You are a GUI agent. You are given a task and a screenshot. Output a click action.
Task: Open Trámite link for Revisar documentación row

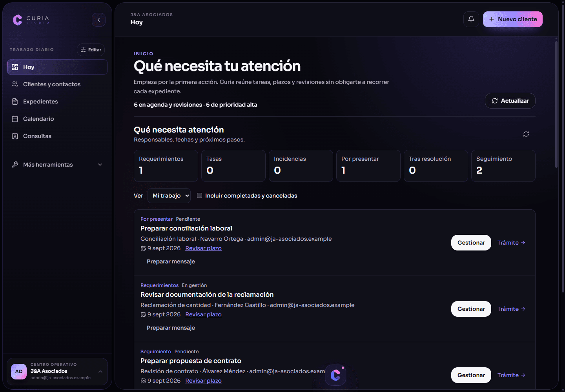[x=511, y=309]
